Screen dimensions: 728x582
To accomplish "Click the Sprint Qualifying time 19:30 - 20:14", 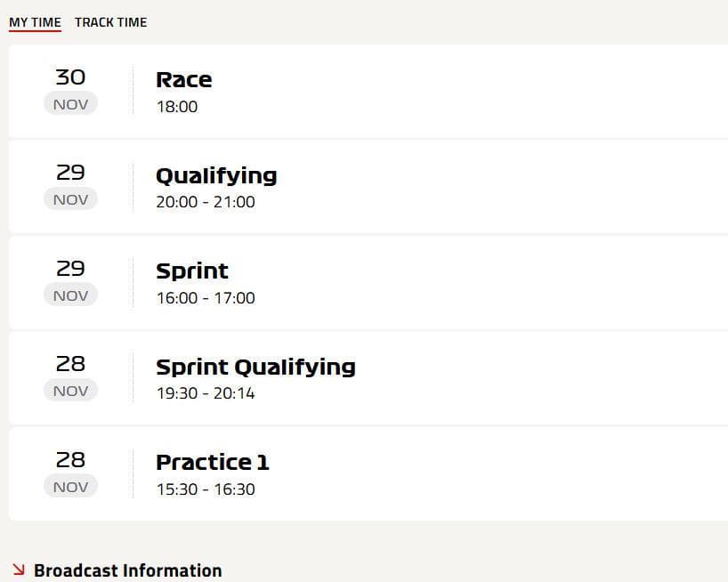I will click(206, 393).
